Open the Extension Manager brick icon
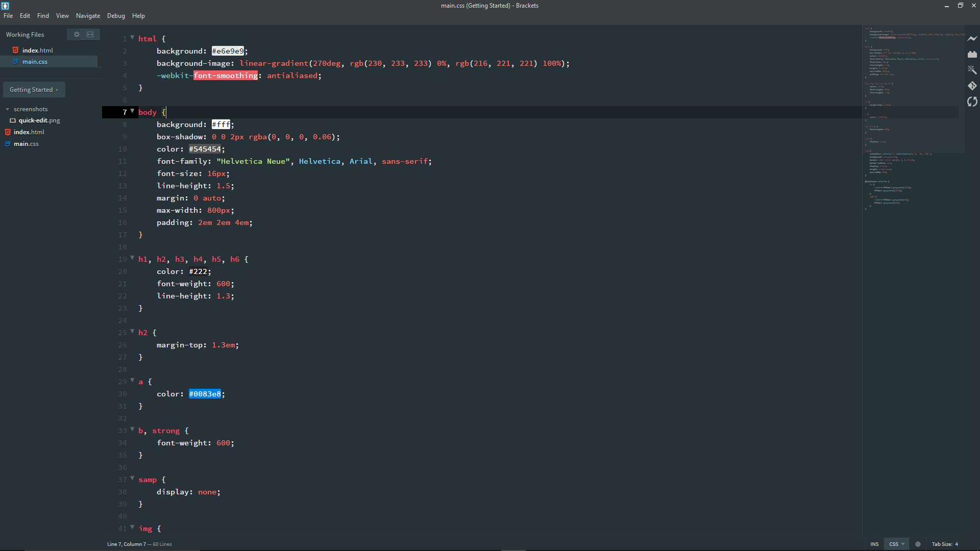This screenshot has width=980, height=551. click(972, 54)
